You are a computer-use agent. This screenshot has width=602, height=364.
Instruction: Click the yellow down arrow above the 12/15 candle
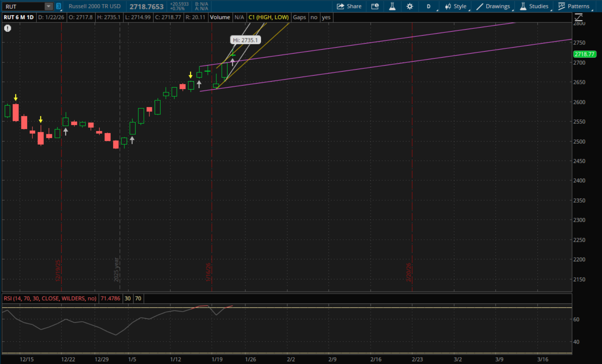pyautogui.click(x=16, y=97)
